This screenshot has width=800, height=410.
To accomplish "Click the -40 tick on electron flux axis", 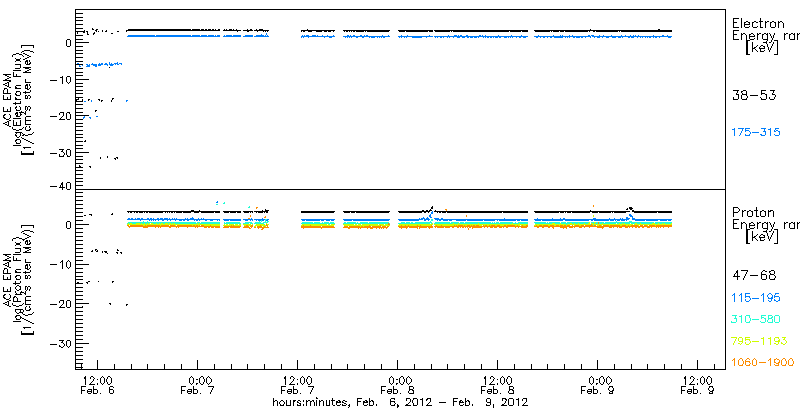I will point(61,186).
